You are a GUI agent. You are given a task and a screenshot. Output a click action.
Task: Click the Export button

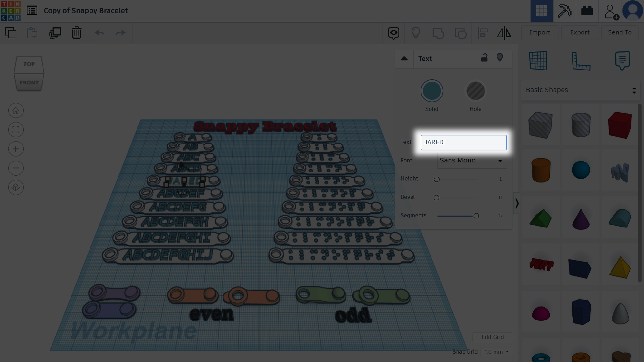579,32
